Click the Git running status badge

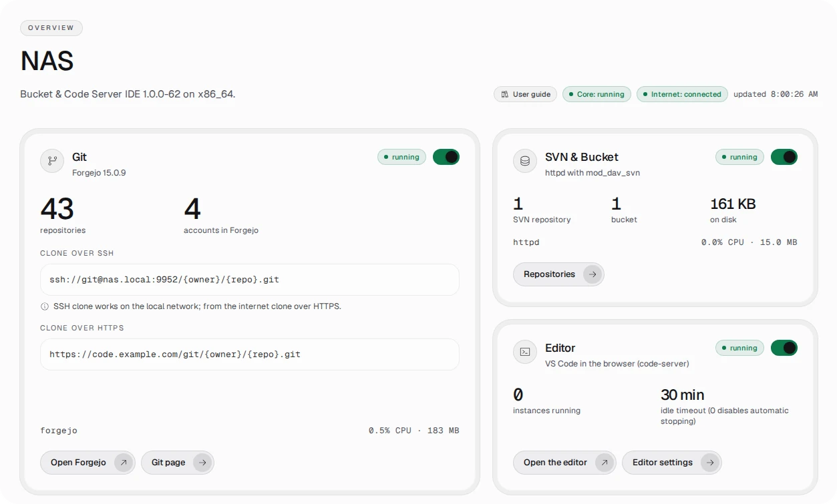(401, 157)
